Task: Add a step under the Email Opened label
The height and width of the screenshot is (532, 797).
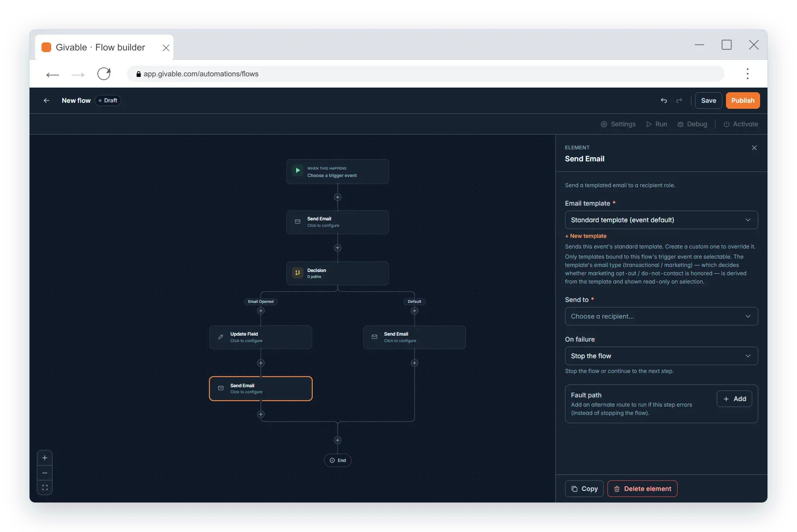Action: 261,311
